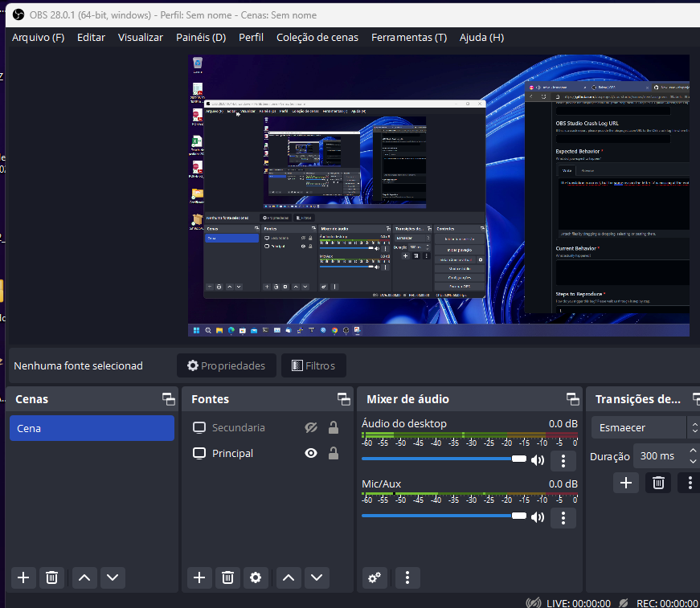The width and height of the screenshot is (700, 608).
Task: Open the Ajuda (H) menu
Action: coord(481,38)
